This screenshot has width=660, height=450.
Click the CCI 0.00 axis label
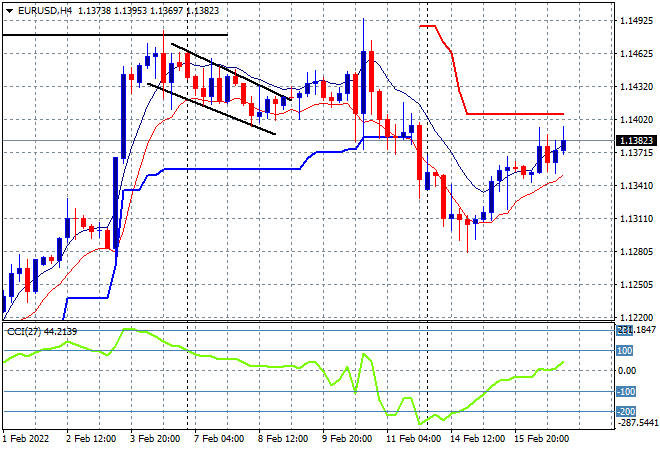pyautogui.click(x=627, y=370)
